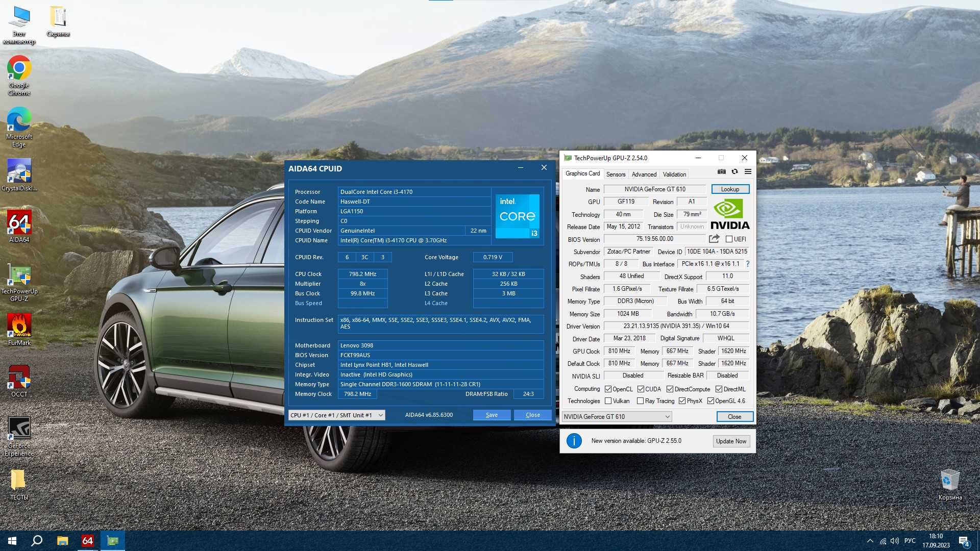Click the BIOS version share/export icon
Screen dimensions: 980x551
coord(714,239)
